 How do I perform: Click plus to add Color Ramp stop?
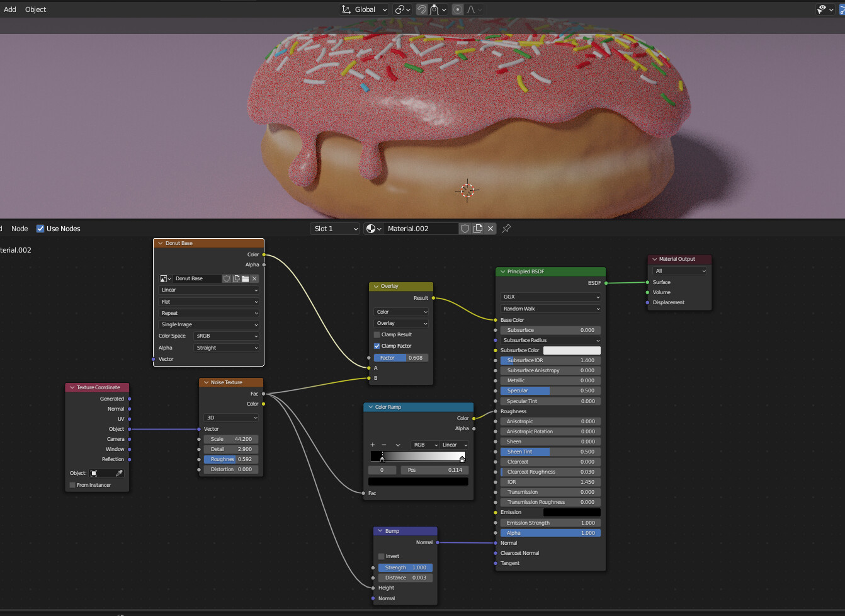(x=373, y=445)
